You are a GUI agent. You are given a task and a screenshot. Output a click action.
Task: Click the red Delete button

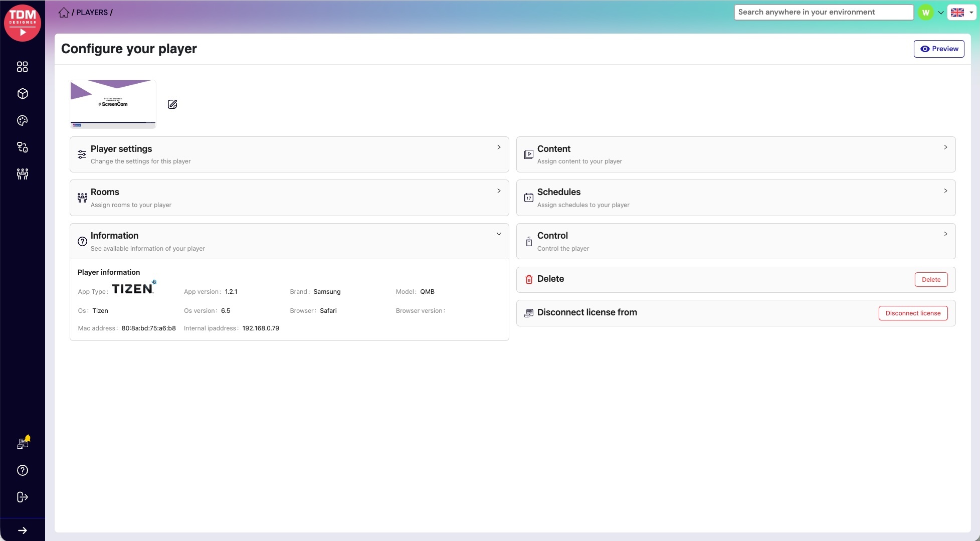tap(931, 280)
